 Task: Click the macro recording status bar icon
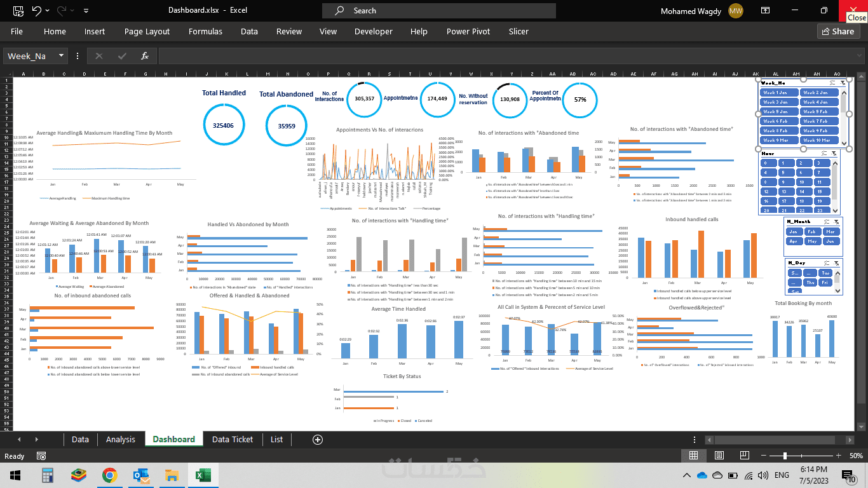41,456
